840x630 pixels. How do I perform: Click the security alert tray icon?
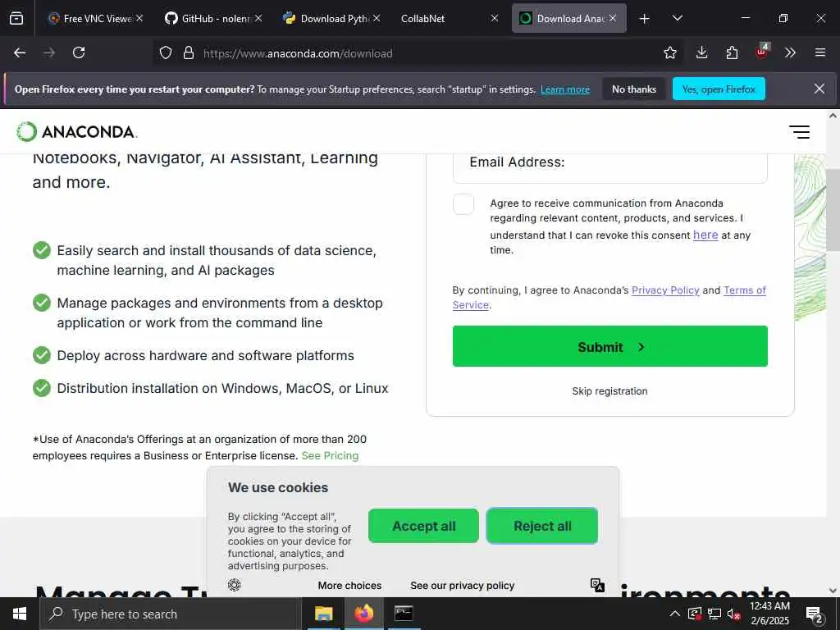point(695,614)
